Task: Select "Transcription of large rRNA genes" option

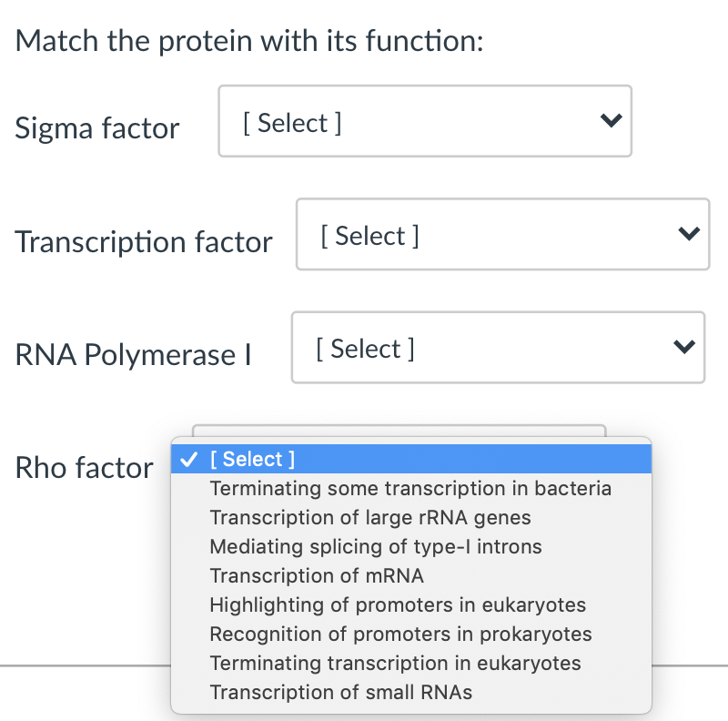Action: point(370,518)
